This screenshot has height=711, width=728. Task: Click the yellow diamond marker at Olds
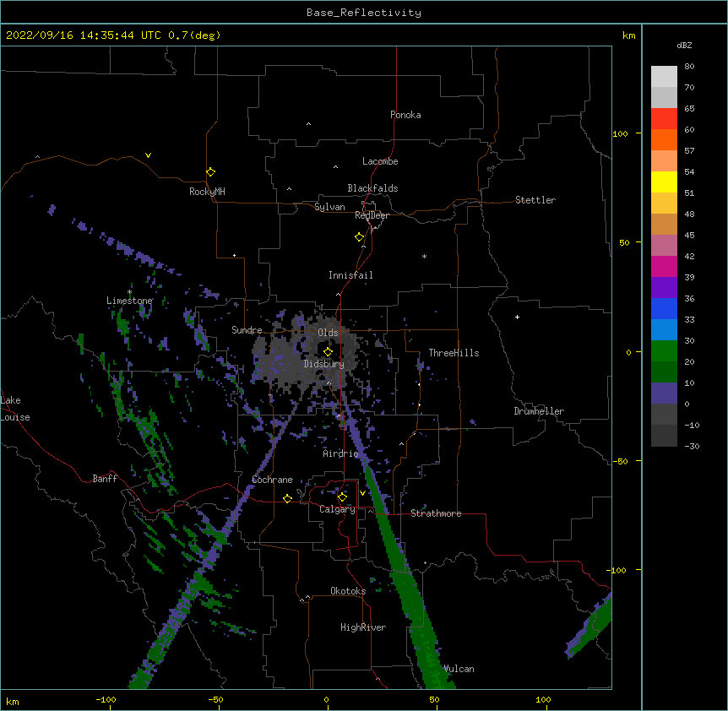click(328, 352)
